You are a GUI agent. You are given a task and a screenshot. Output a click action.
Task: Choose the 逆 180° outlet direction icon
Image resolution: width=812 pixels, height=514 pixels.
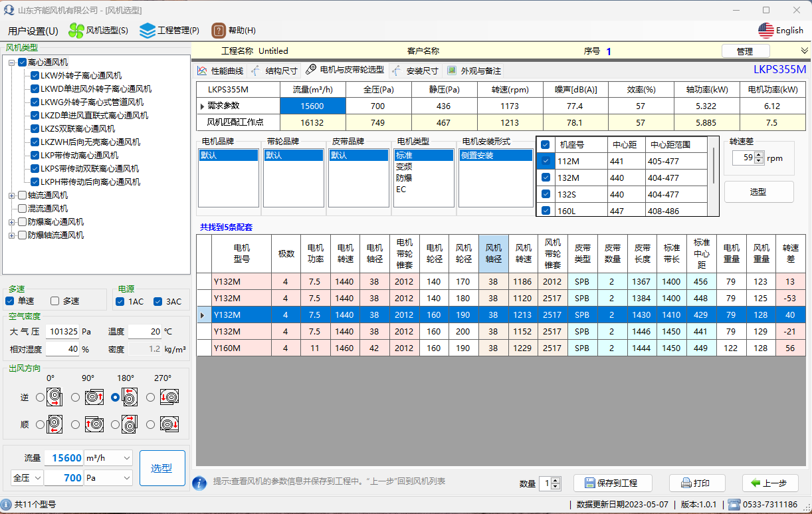tap(130, 397)
